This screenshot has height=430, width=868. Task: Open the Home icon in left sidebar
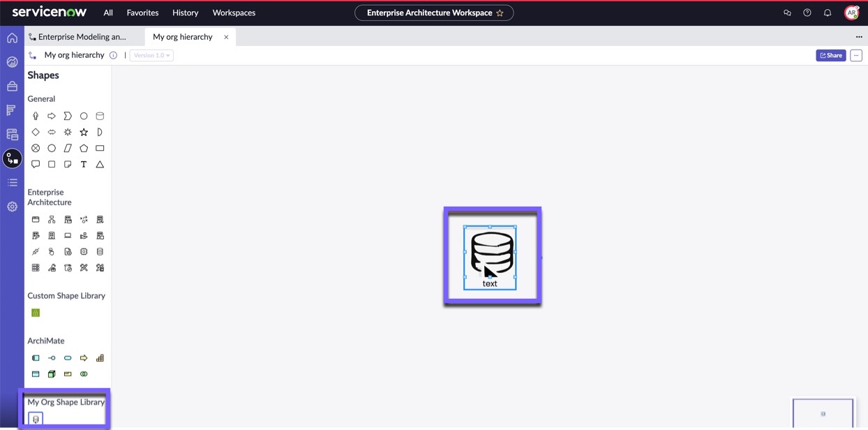[x=12, y=38]
